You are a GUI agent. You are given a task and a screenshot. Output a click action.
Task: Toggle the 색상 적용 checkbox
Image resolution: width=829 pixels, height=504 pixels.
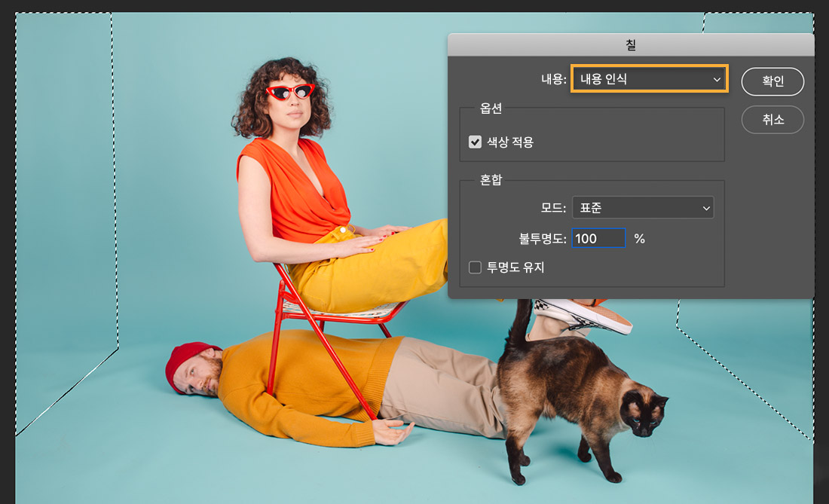point(475,142)
